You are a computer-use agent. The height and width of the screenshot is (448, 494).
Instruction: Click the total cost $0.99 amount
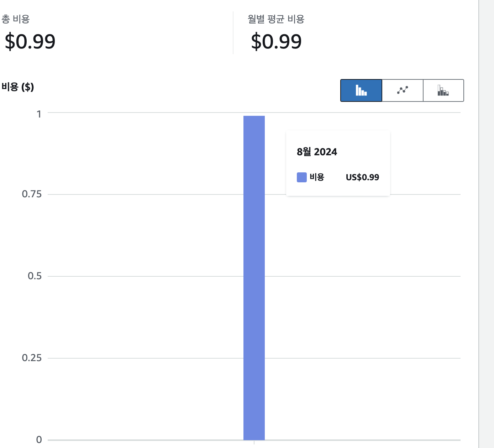pyautogui.click(x=30, y=41)
